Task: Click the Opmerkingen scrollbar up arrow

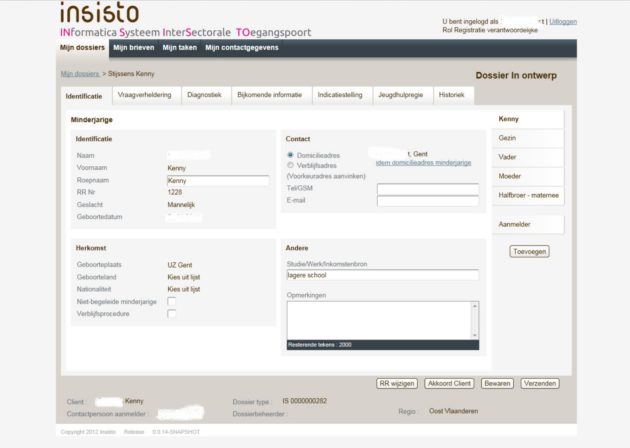Action: (475, 306)
